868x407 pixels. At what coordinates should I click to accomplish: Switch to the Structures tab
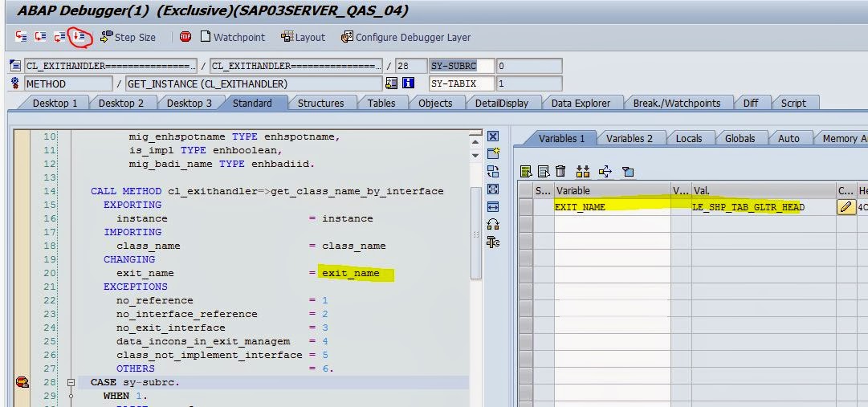coord(320,103)
